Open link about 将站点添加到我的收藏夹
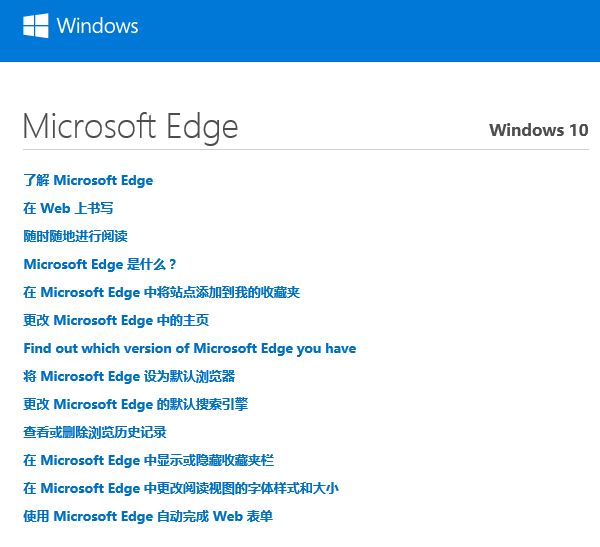This screenshot has height=547, width=600. (x=161, y=292)
